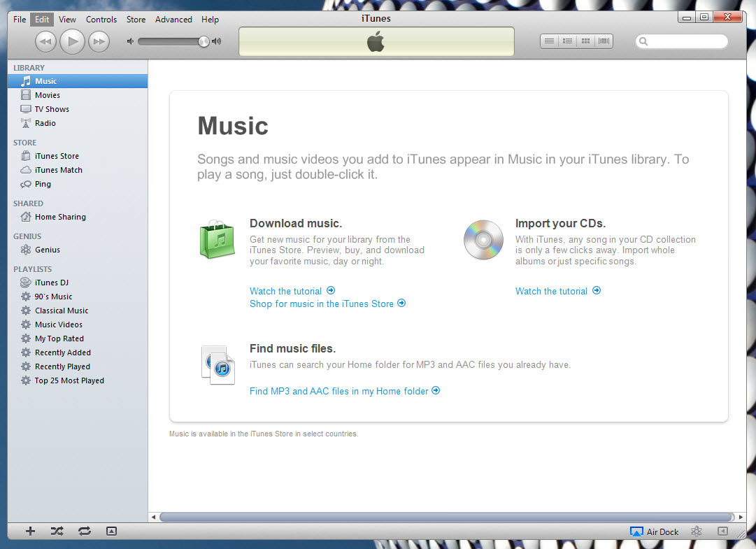
Task: Toggle repeat in the bottom bar
Action: [85, 531]
